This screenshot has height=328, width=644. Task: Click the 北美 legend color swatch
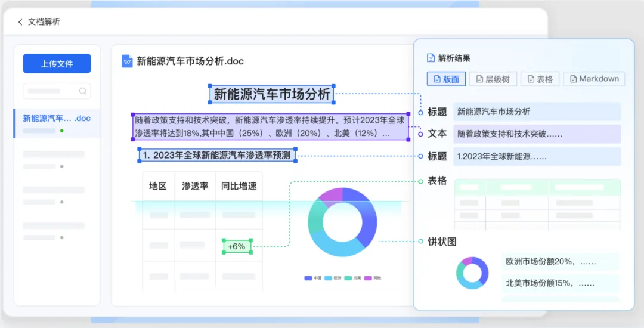348,278
